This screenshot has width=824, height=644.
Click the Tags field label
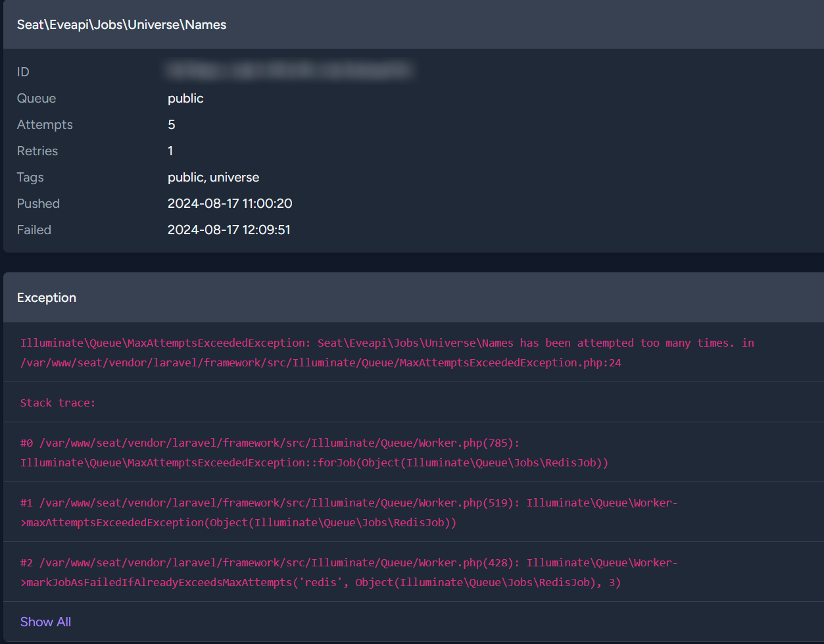coord(30,177)
